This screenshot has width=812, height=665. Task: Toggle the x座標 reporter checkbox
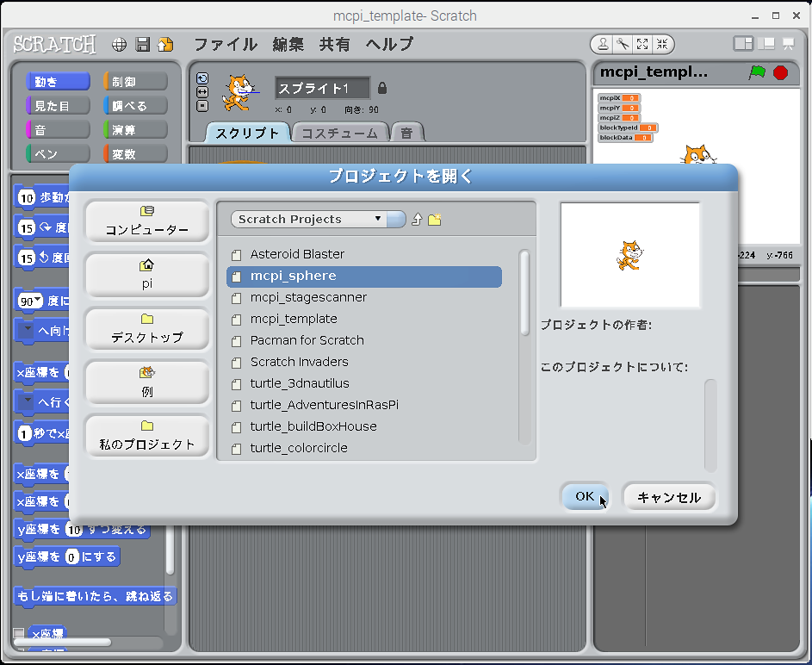coord(19,633)
